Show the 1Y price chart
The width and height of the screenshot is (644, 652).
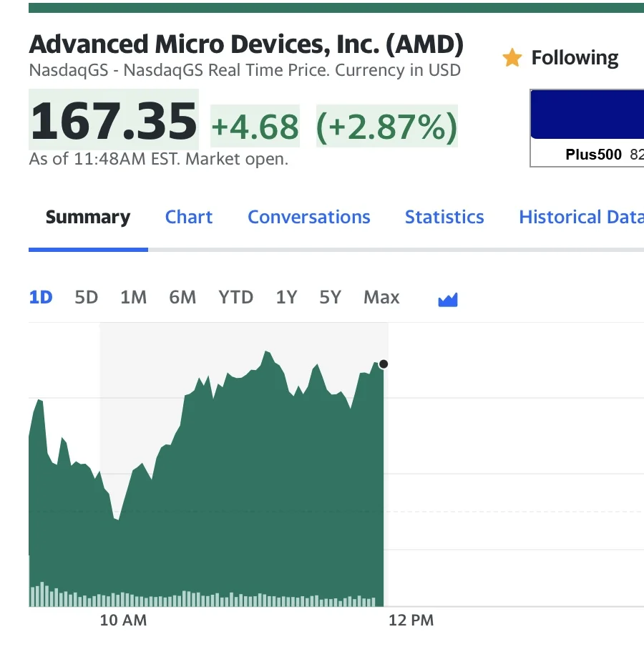pos(286,297)
